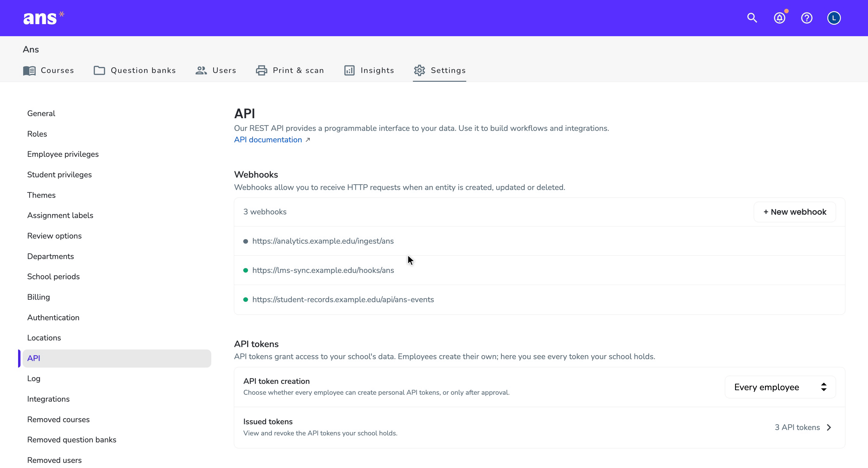Click the help question mark icon

point(807,18)
